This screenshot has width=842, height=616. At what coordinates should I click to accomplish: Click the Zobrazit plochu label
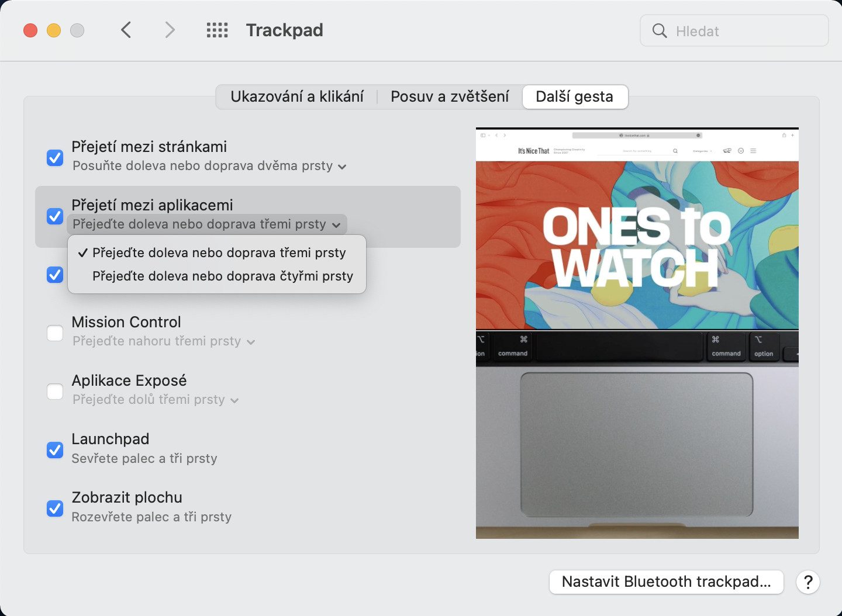click(x=127, y=497)
